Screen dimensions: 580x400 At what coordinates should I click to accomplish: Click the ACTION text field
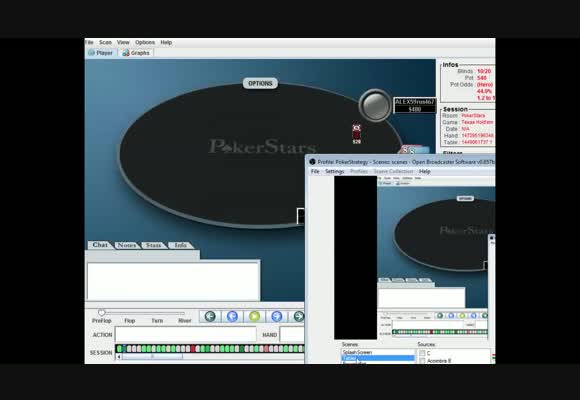pos(185,335)
